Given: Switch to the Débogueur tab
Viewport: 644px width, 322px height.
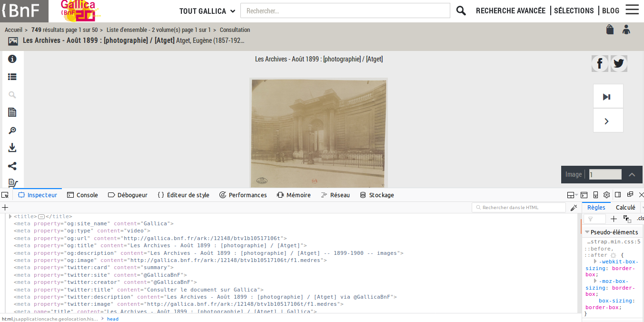Looking at the screenshot, I should point(128,195).
